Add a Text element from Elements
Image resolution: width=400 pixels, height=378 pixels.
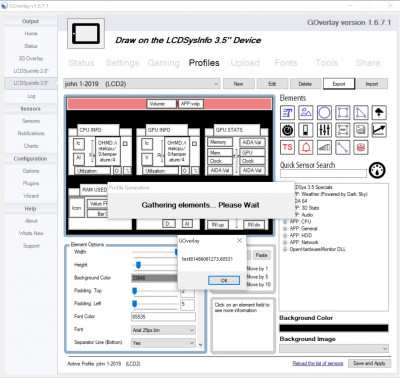[287, 113]
